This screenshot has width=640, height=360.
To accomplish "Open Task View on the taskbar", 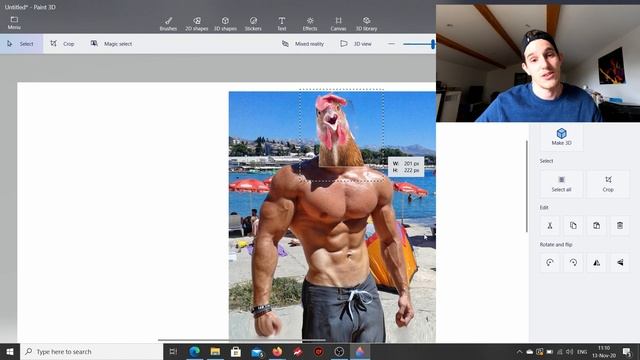I will [173, 351].
